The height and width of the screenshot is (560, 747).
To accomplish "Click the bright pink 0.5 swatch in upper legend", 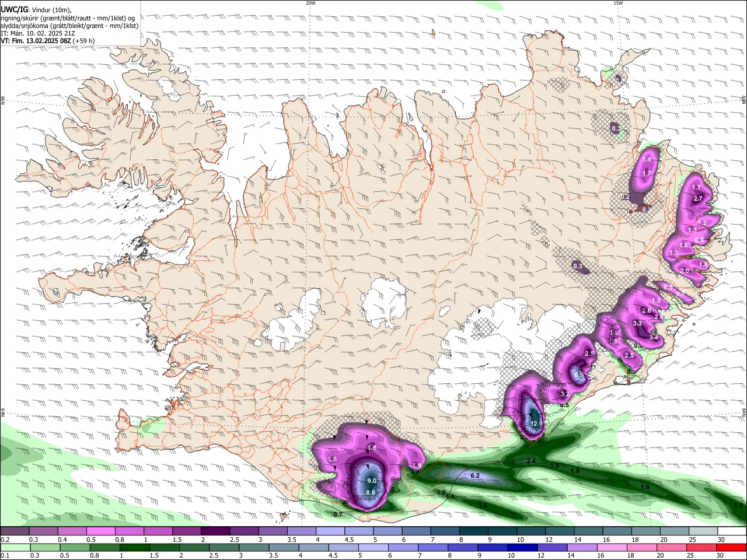I will (x=100, y=531).
